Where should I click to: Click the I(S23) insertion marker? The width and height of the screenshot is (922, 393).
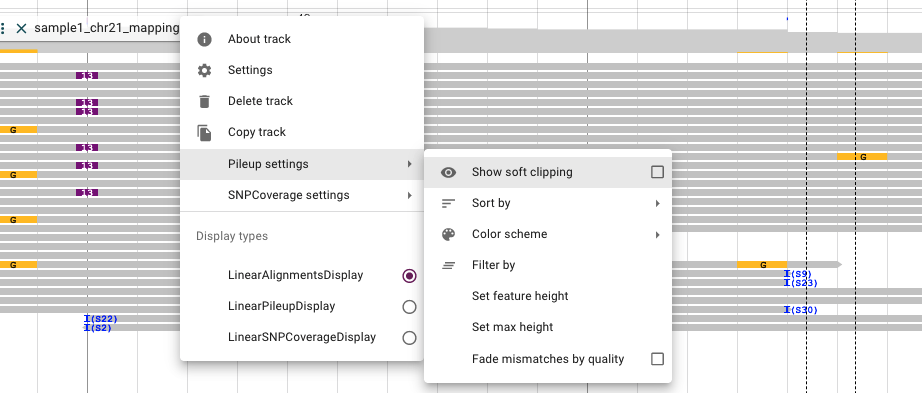[x=801, y=283]
